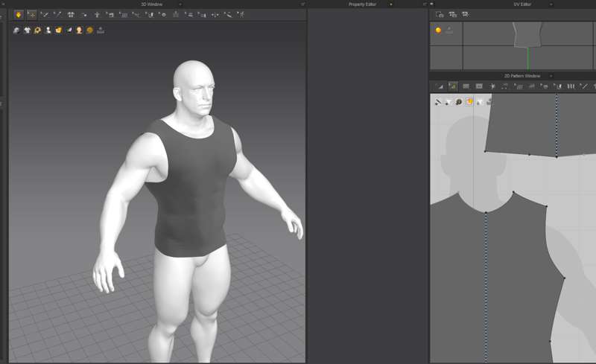
Task: Click the Property Editor panel title
Action: [x=362, y=4]
